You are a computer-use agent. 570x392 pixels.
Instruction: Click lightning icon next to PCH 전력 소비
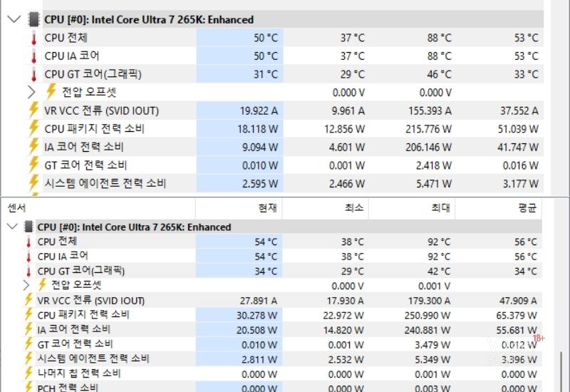tap(28, 387)
